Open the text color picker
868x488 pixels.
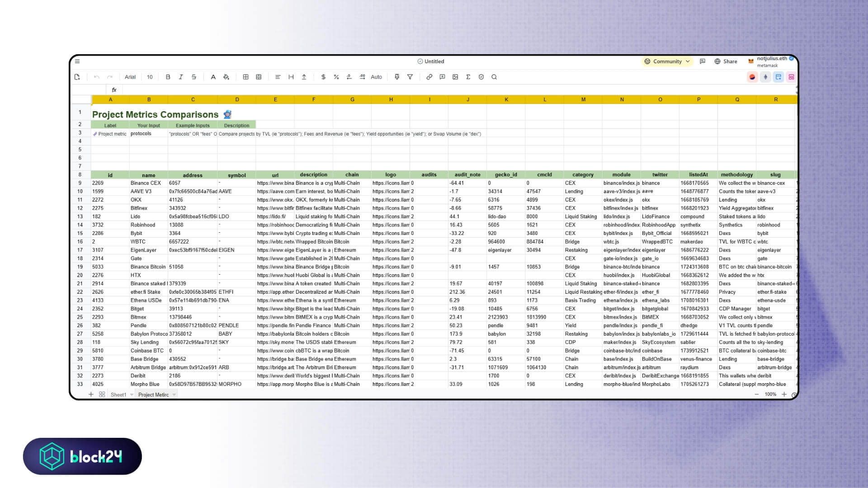pyautogui.click(x=213, y=77)
